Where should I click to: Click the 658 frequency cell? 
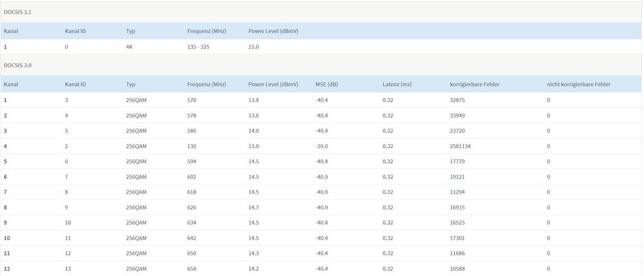tap(192, 269)
